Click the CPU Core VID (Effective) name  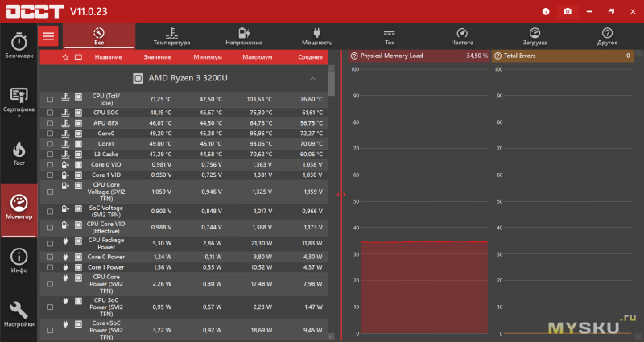click(x=106, y=228)
